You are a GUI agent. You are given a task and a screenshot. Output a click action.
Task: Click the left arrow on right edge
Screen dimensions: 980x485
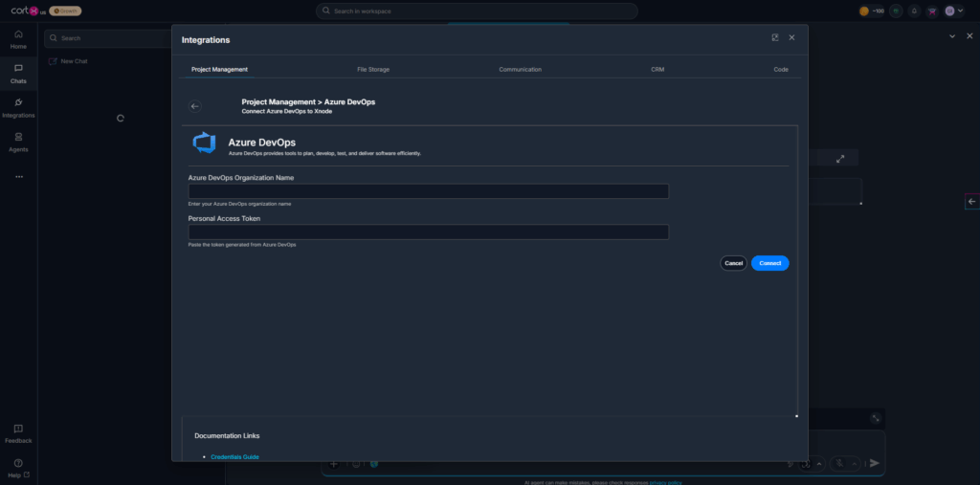coord(971,201)
